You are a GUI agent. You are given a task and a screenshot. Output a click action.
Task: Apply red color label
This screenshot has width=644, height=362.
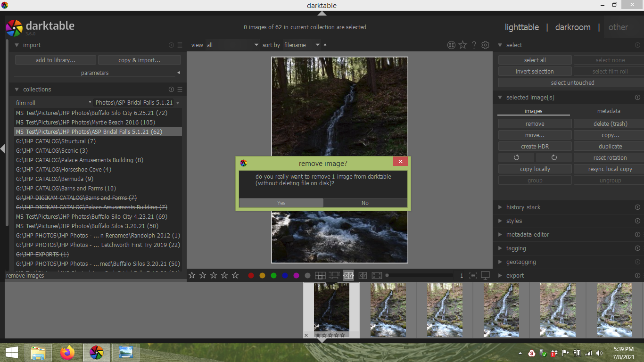pyautogui.click(x=251, y=276)
